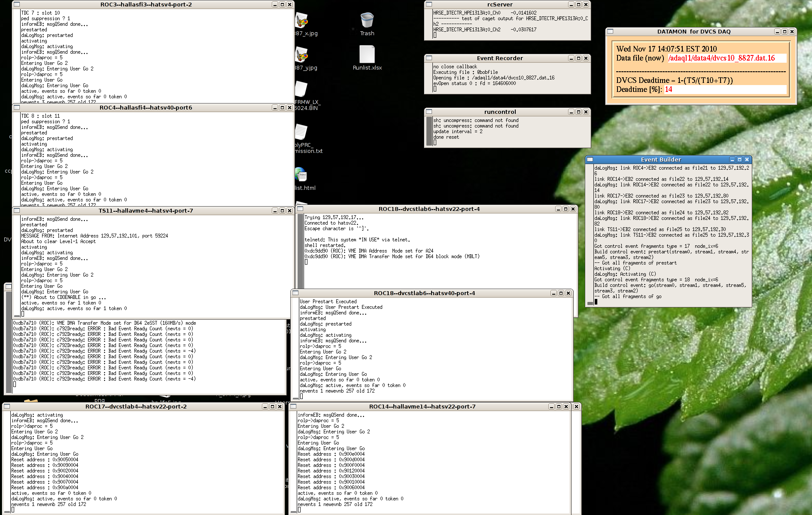This screenshot has width=812, height=515.
Task: Open window menu icon of runcontrol window
Action: click(x=429, y=112)
